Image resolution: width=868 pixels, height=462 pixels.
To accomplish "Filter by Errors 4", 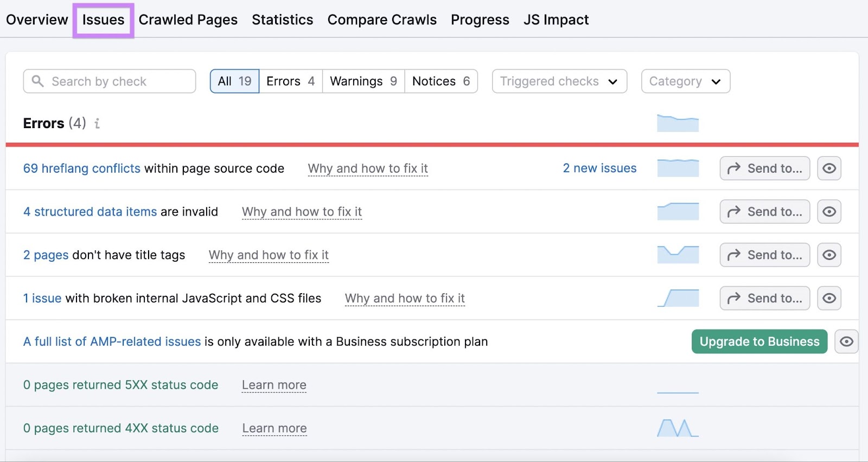I will tap(291, 81).
